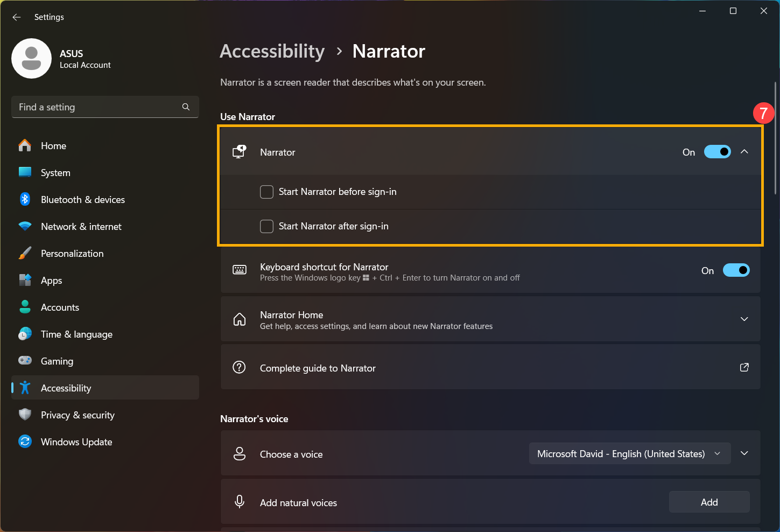Click the Find a setting search box
Screen dimensions: 780x532
coord(105,107)
